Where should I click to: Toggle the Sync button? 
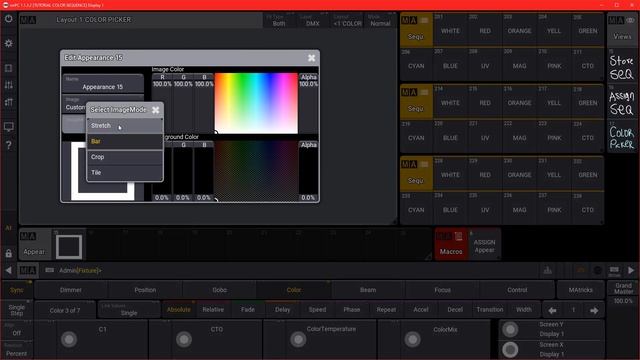coord(17,290)
